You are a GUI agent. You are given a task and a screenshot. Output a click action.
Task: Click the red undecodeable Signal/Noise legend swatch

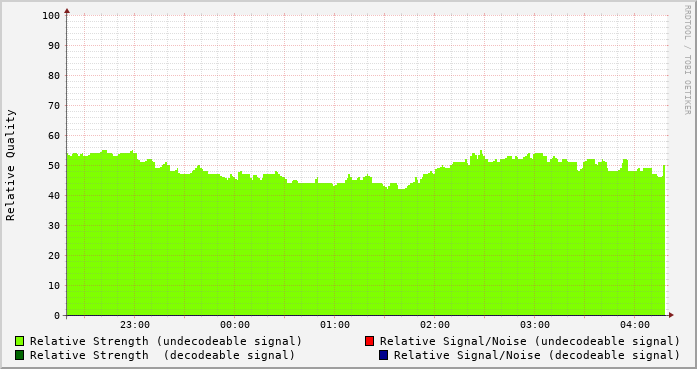[x=369, y=341]
